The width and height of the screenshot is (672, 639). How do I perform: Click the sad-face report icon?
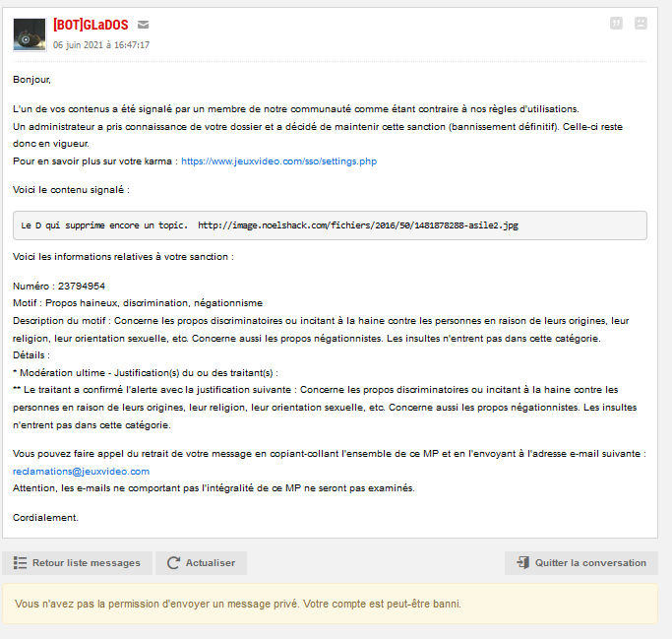641,24
